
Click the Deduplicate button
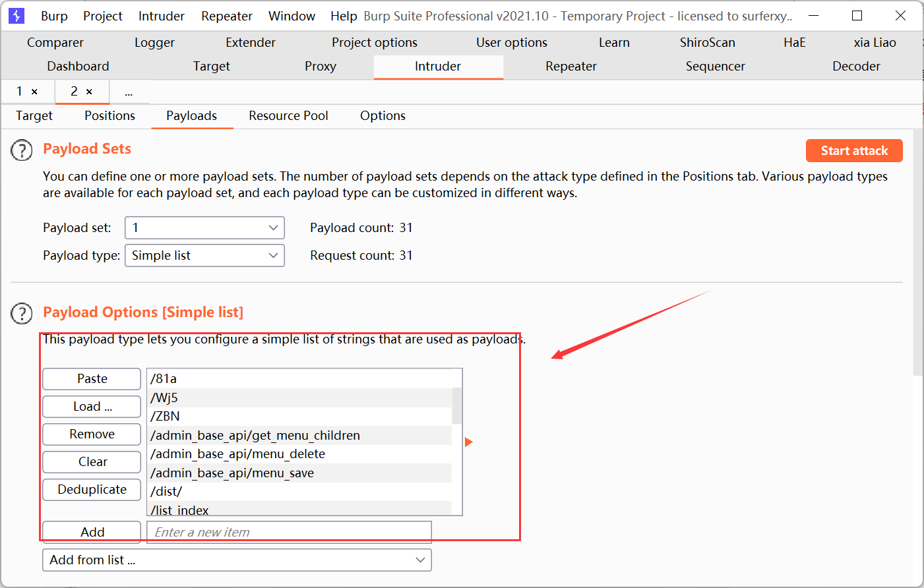[x=92, y=489]
